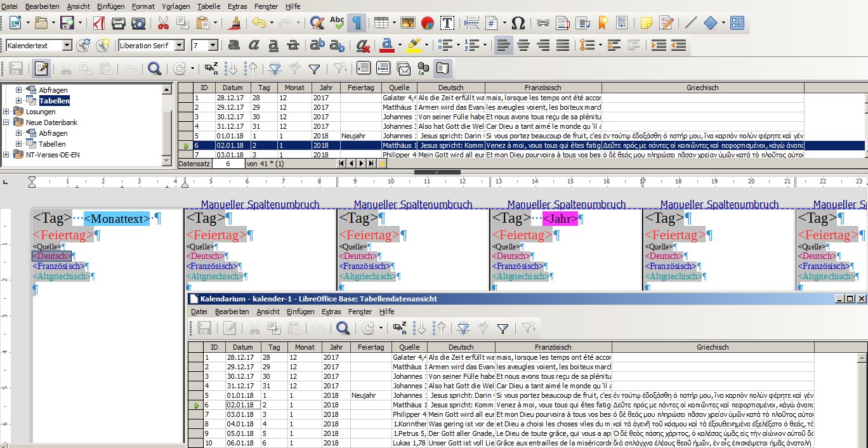
Task: Click Data to Text icon
Action: coord(364,68)
